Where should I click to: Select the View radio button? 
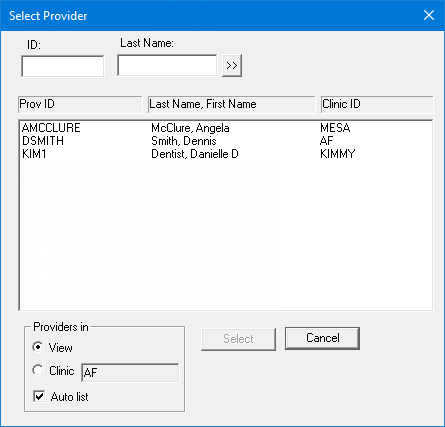38,347
